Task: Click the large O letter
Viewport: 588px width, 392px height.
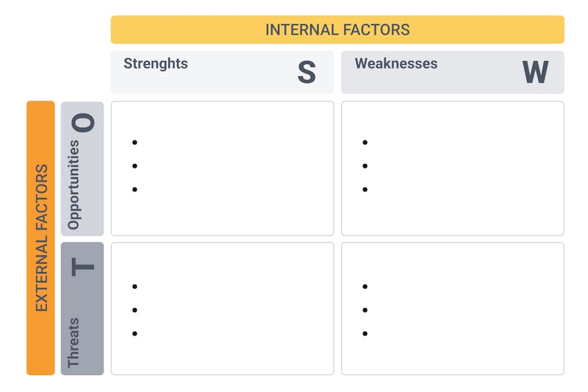Action: click(85, 122)
